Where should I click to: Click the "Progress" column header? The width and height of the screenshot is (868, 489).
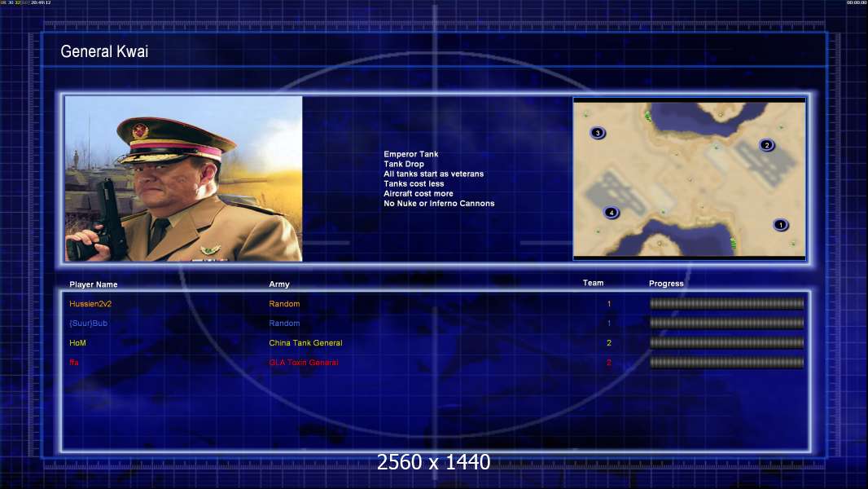pos(666,284)
